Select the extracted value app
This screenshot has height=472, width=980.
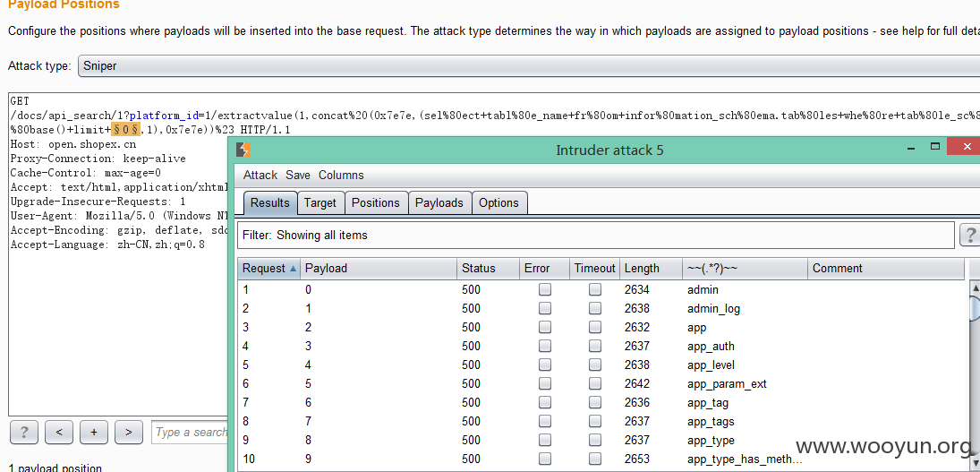pos(696,328)
